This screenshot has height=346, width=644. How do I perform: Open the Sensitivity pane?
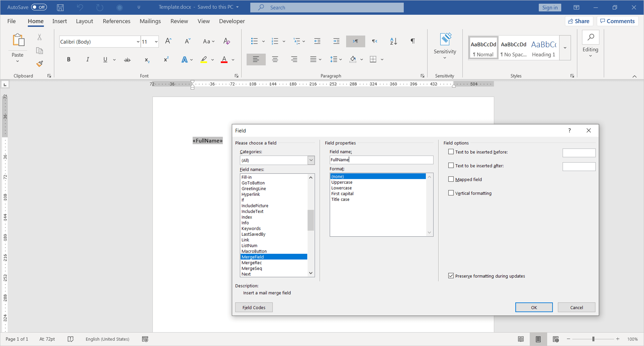[x=445, y=45]
